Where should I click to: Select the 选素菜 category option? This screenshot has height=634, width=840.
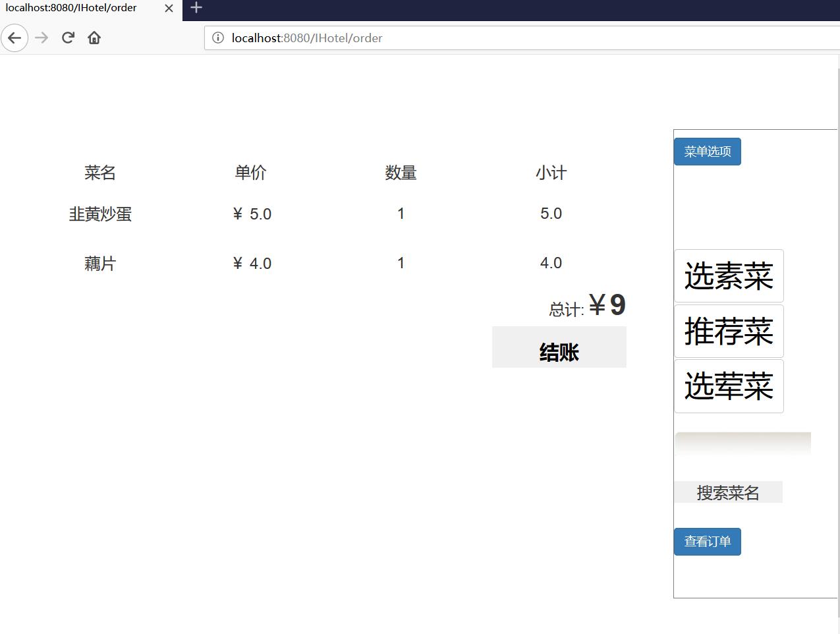[728, 276]
